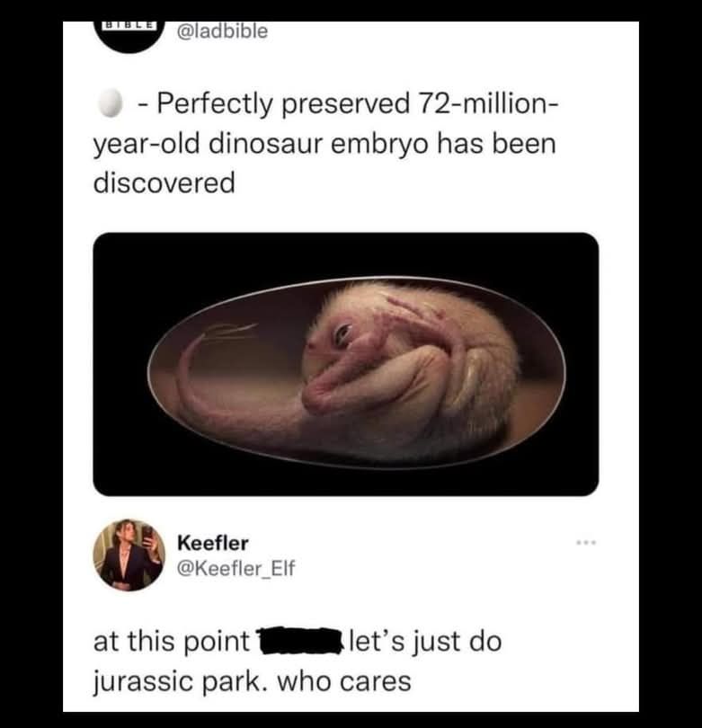Click the @Keefler_Elf handle
The width and height of the screenshot is (702, 728).
pos(236,567)
